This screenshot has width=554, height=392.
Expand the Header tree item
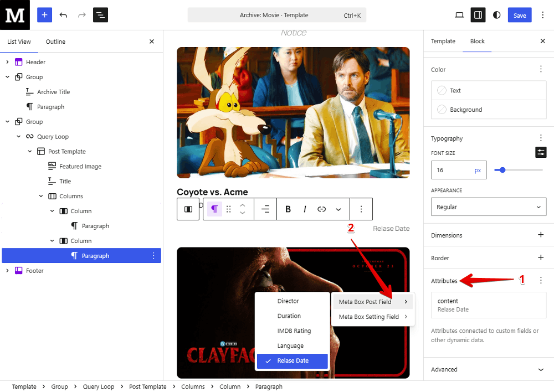[x=7, y=62]
